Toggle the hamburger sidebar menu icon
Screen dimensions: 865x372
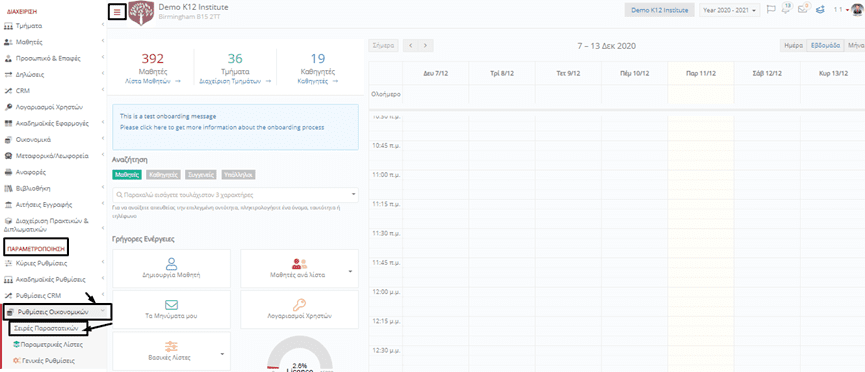[117, 12]
